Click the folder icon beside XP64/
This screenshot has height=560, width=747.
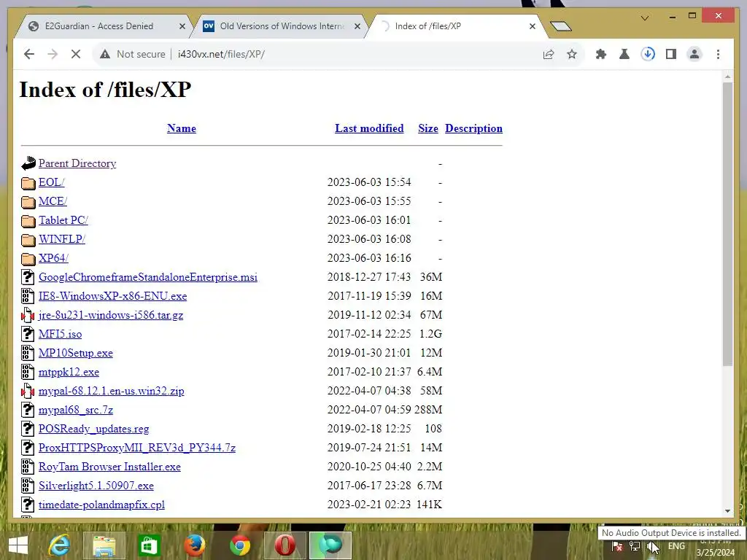coord(28,259)
